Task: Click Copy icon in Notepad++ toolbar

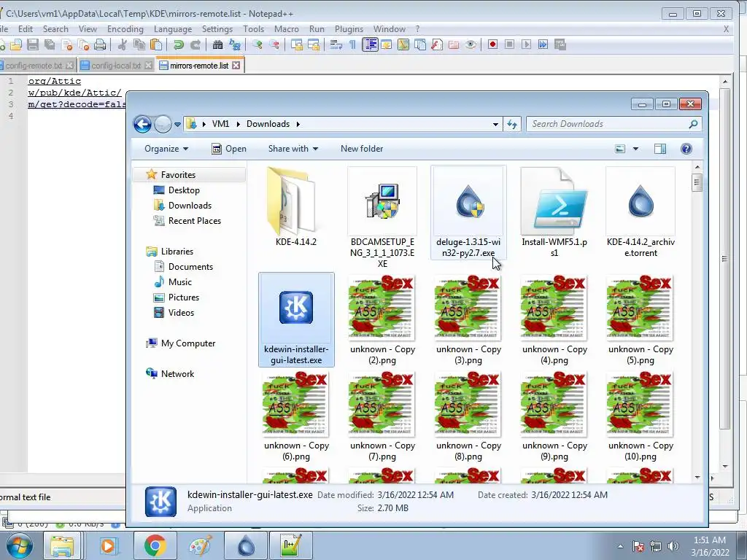Action: click(x=139, y=44)
